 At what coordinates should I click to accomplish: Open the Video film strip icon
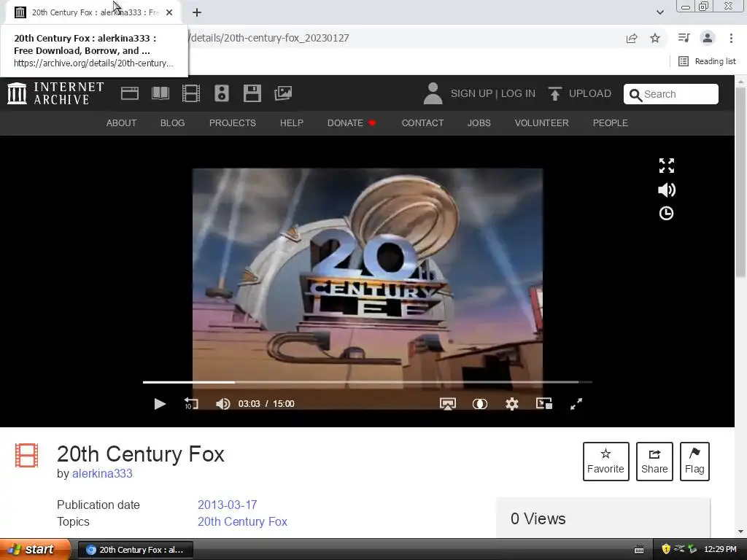coord(191,93)
